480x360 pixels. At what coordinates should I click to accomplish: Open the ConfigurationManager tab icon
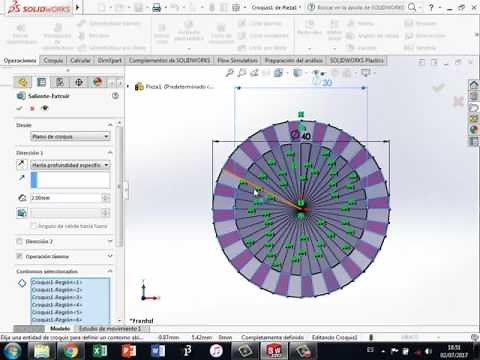60,82
